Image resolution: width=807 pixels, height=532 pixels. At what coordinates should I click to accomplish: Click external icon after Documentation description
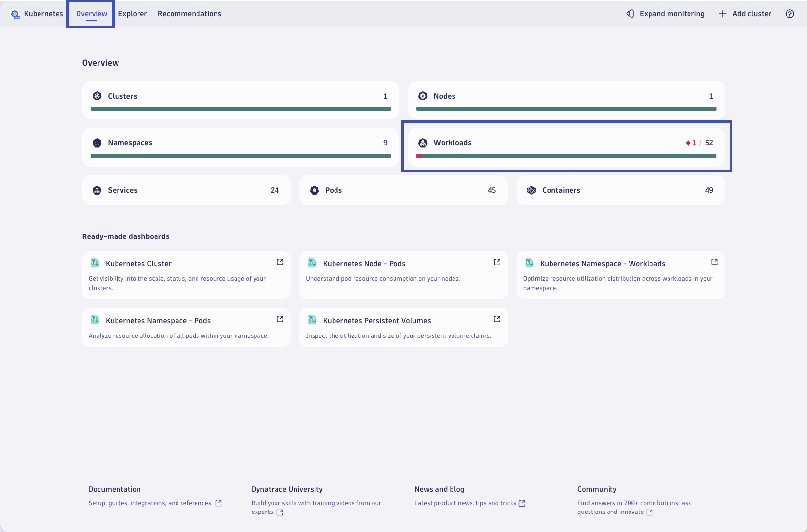[x=218, y=503]
